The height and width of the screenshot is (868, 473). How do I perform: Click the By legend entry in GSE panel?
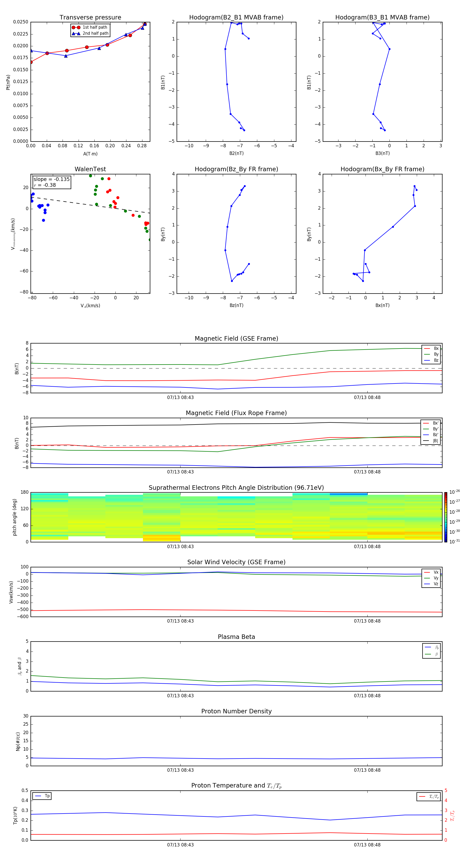pos(431,354)
